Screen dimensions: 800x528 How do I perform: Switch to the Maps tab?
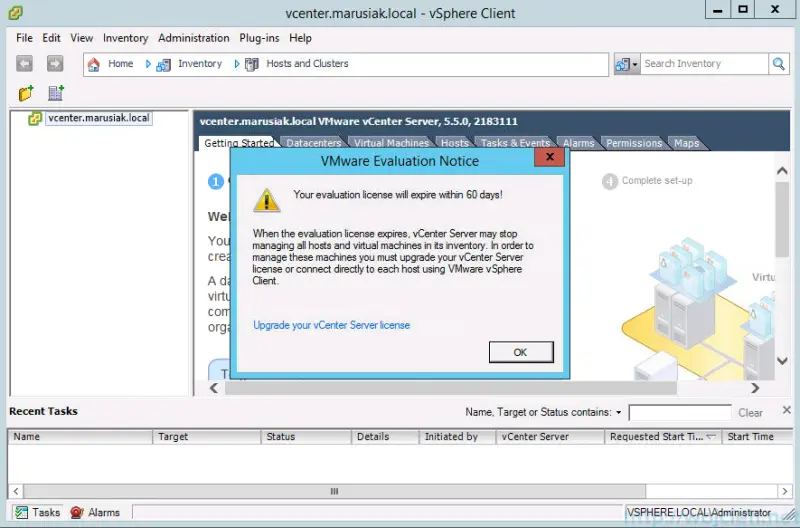coord(686,143)
